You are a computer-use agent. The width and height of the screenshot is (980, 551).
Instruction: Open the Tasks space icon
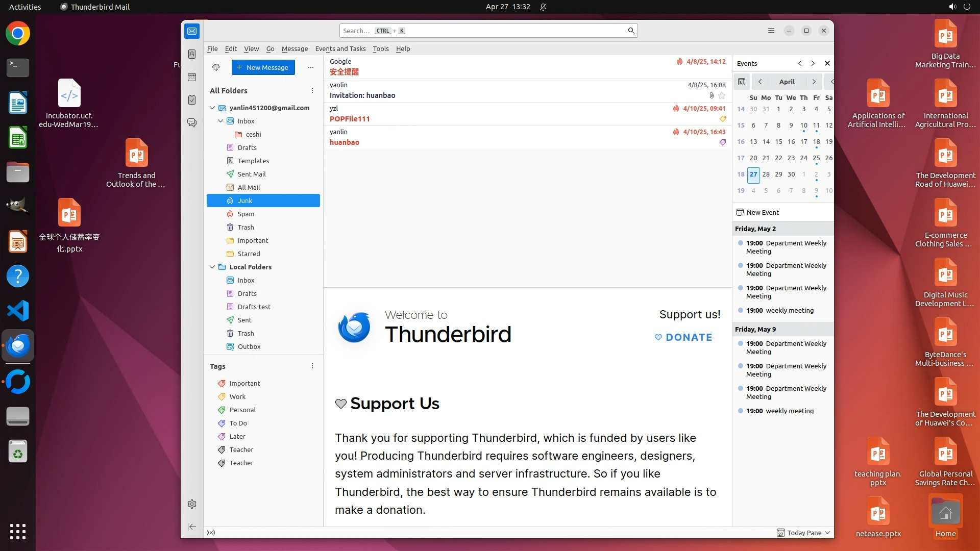[192, 100]
